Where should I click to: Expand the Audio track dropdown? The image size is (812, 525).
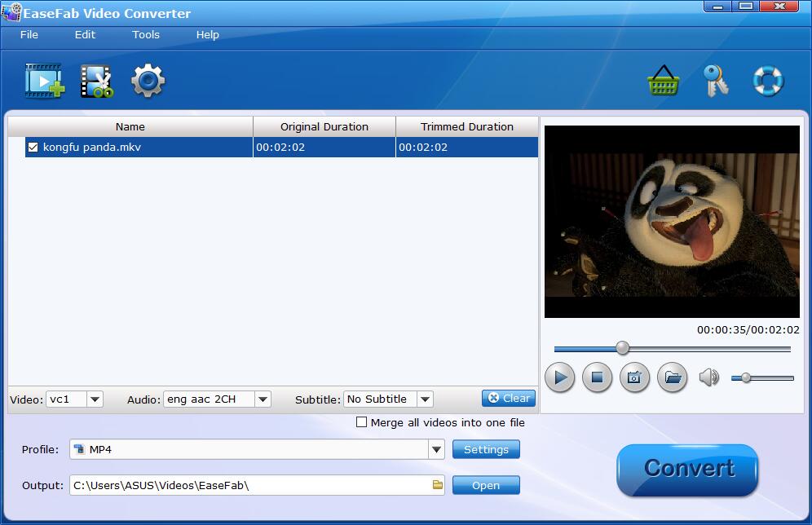click(263, 399)
